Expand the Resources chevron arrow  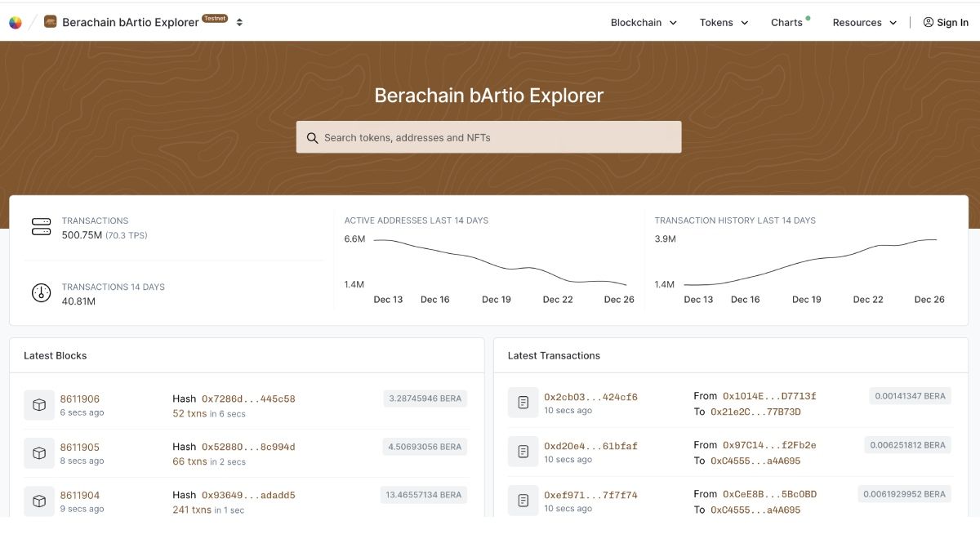point(893,23)
